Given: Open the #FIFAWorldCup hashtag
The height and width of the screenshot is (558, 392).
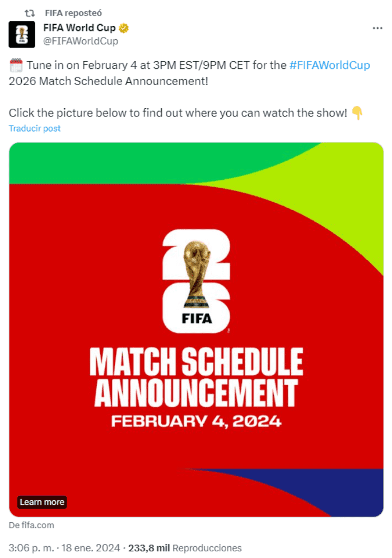Looking at the screenshot, I should (330, 65).
